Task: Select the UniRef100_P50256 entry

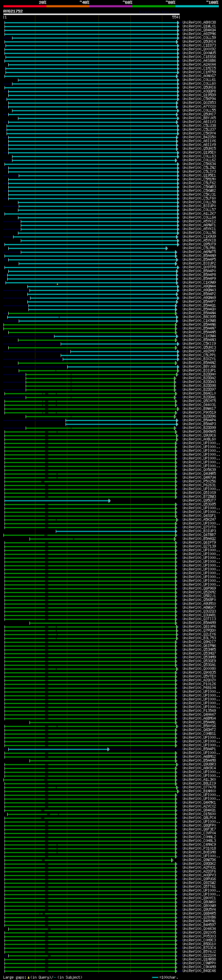Action: click(199, 481)
